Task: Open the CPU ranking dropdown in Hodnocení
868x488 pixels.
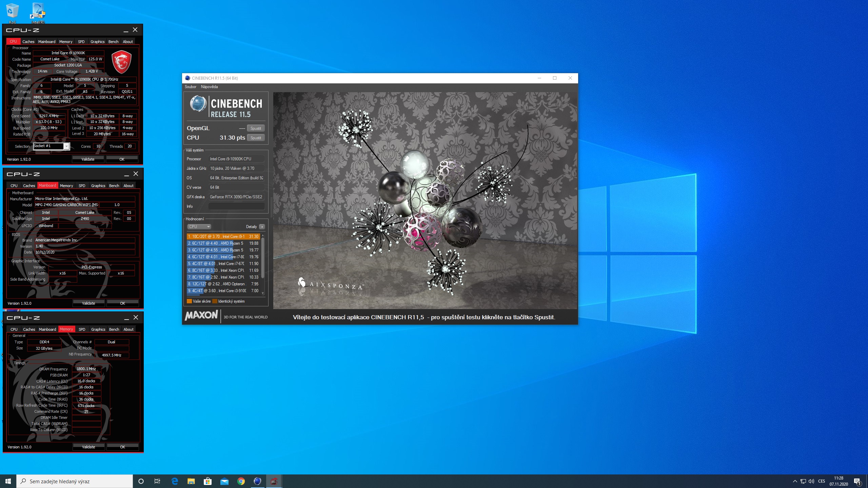Action: coord(199,227)
